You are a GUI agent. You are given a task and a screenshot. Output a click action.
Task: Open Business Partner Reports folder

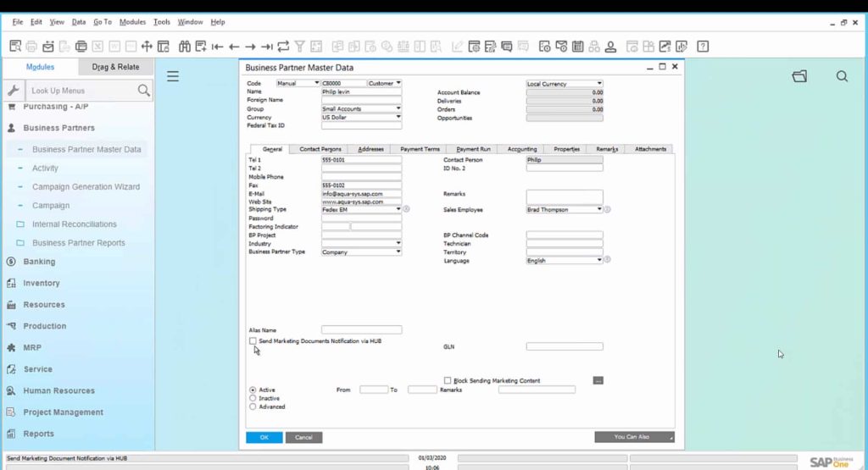[79, 243]
